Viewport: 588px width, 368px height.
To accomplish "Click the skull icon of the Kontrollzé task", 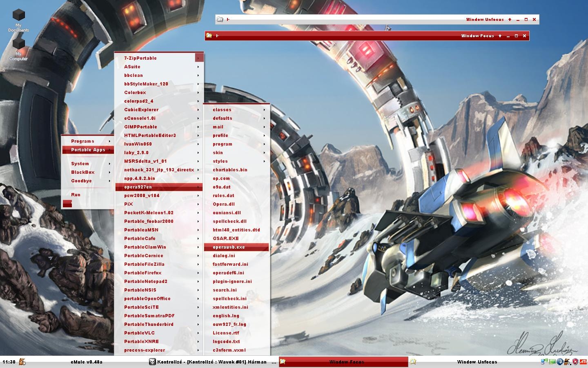I will click(x=152, y=361).
